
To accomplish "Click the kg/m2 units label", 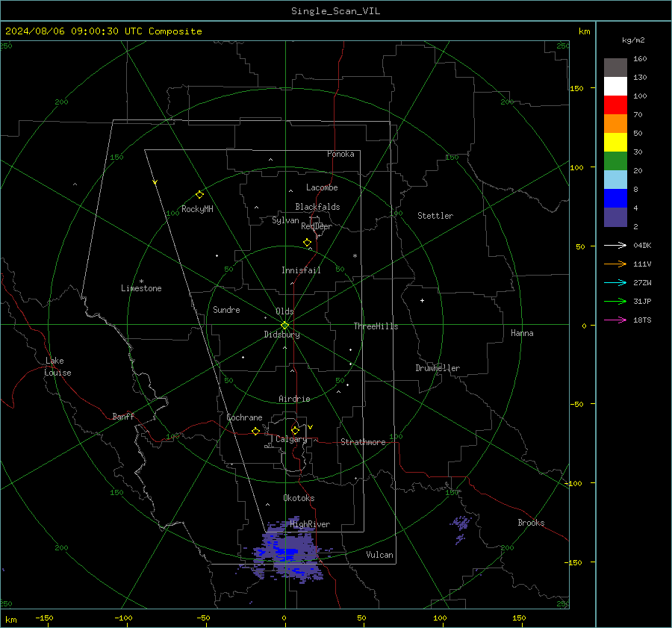I will [x=633, y=40].
